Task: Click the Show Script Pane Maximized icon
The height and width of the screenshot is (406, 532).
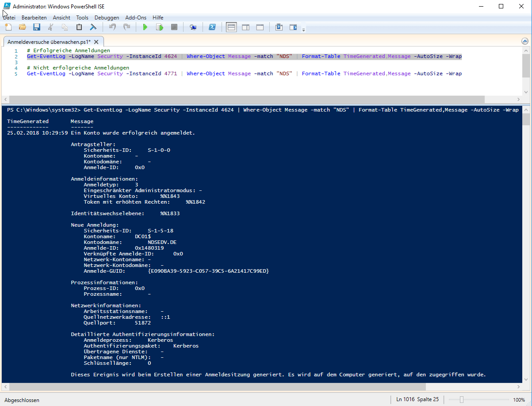Action: 260,27
